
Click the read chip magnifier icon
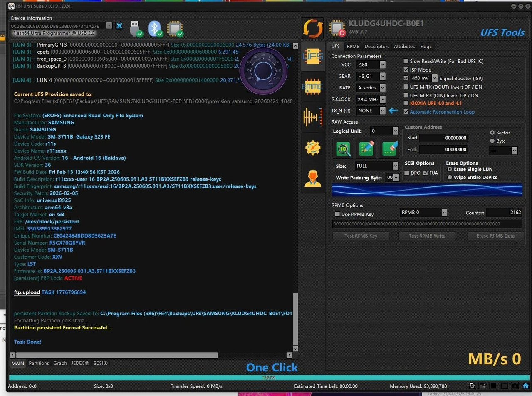tap(344, 149)
